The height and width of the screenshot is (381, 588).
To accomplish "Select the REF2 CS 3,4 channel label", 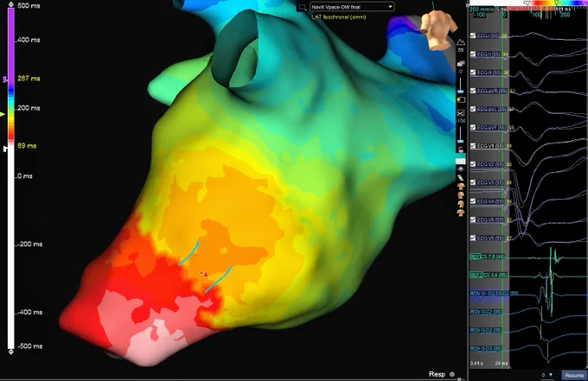I will tap(489, 275).
